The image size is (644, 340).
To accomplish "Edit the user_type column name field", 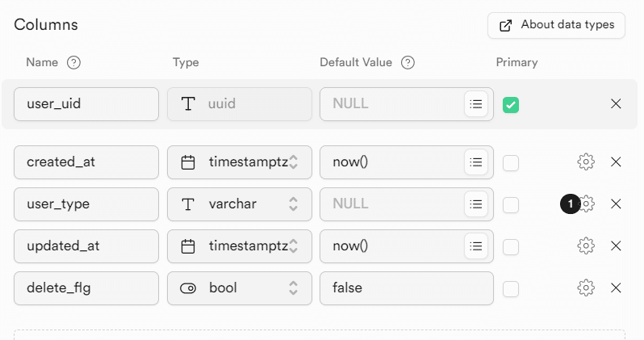I will coord(86,204).
